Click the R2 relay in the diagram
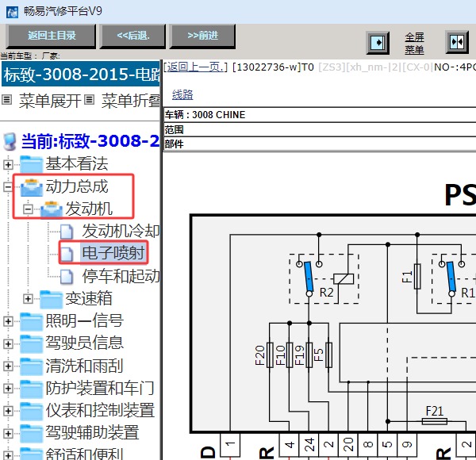Viewport: 476px width, 460px height. click(x=324, y=279)
